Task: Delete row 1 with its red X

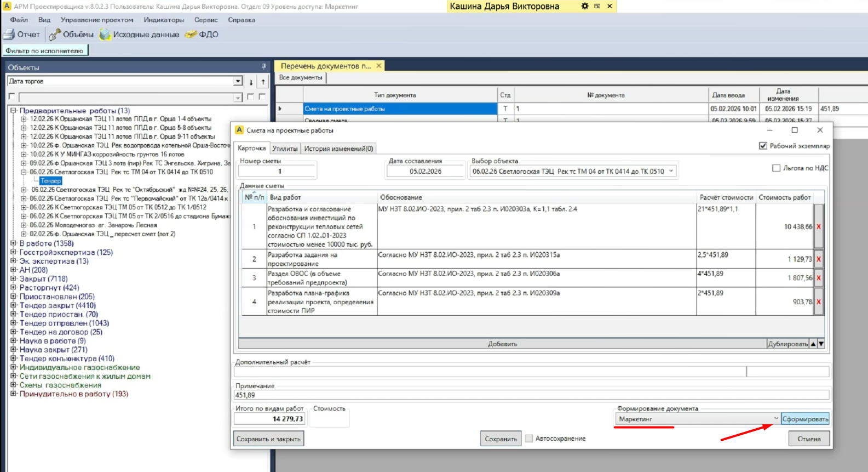Action: click(x=819, y=226)
